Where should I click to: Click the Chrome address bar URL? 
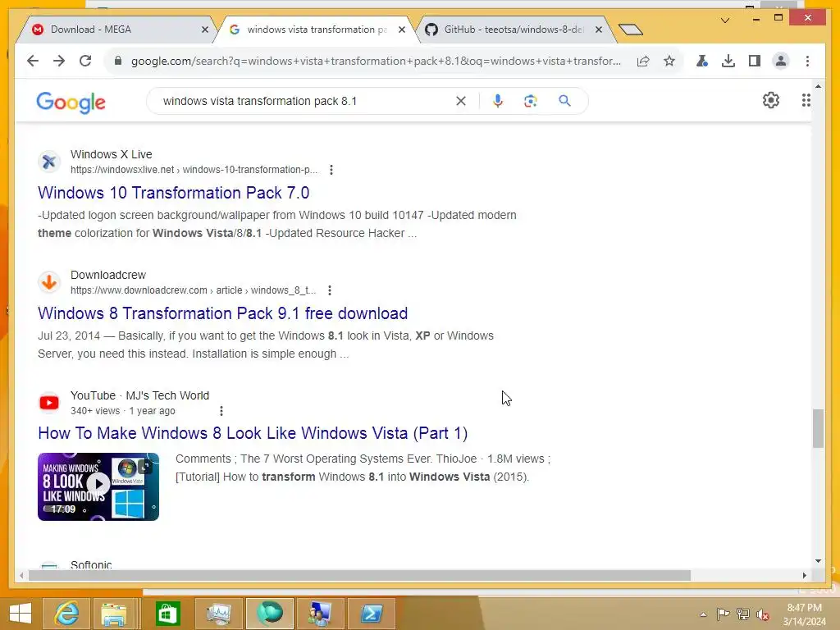pyautogui.click(x=376, y=61)
